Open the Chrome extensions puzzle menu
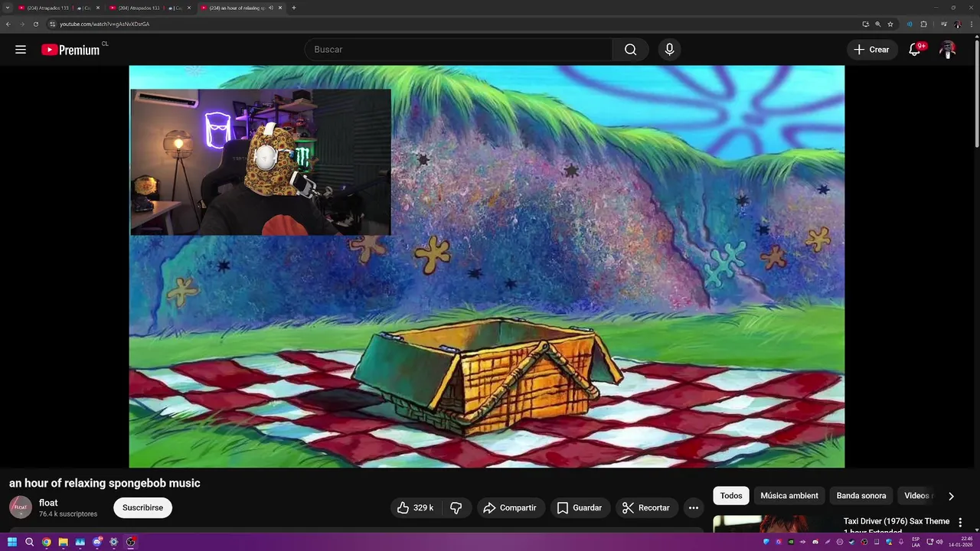 pyautogui.click(x=923, y=24)
